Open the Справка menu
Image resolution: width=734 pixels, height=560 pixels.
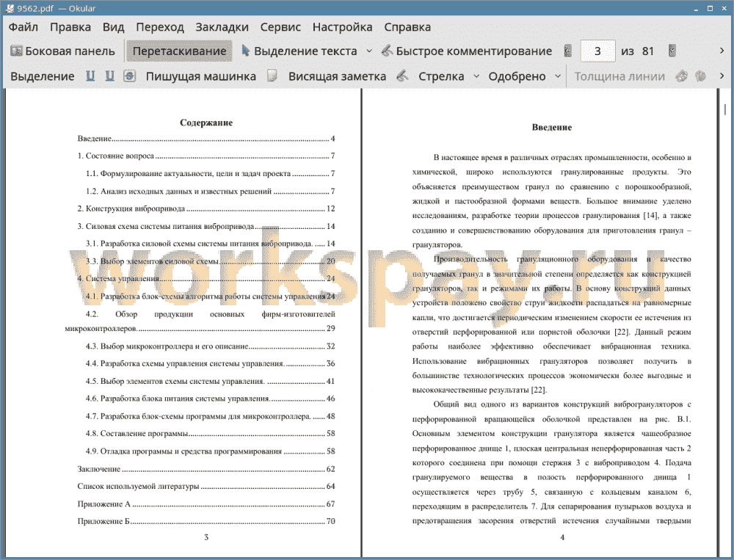(x=407, y=27)
